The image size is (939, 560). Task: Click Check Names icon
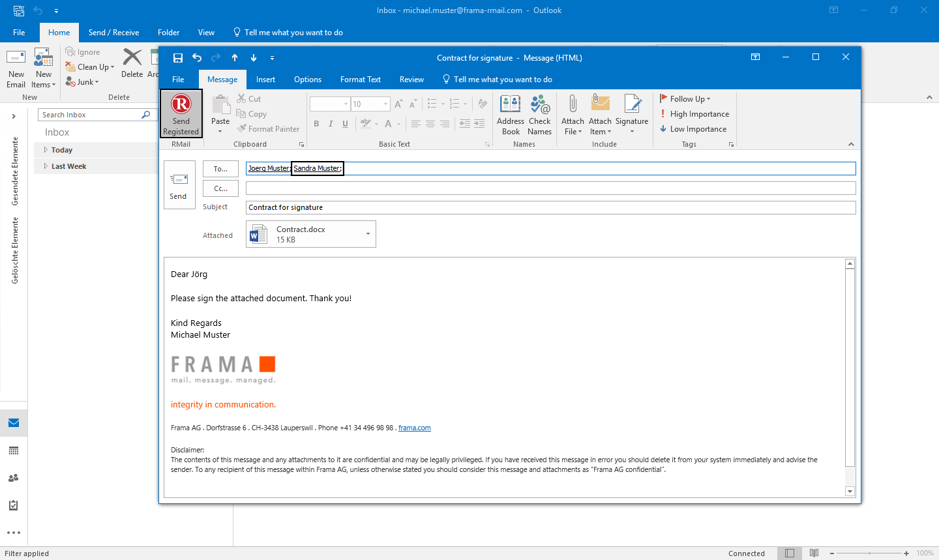(x=540, y=104)
